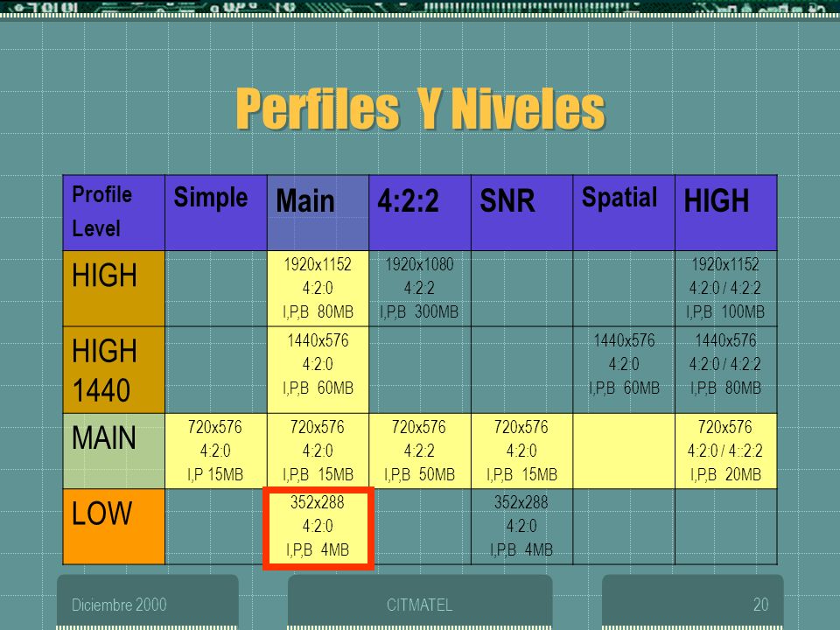Select "I,P,B 4MB" in the SNR column
The image size is (840, 630).
tap(521, 550)
